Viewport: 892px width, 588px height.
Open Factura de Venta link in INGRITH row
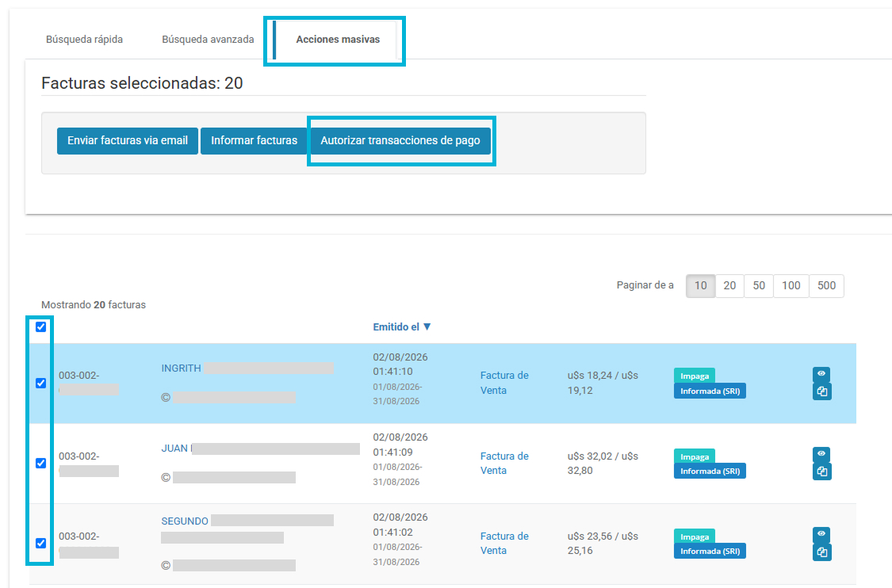(x=504, y=383)
